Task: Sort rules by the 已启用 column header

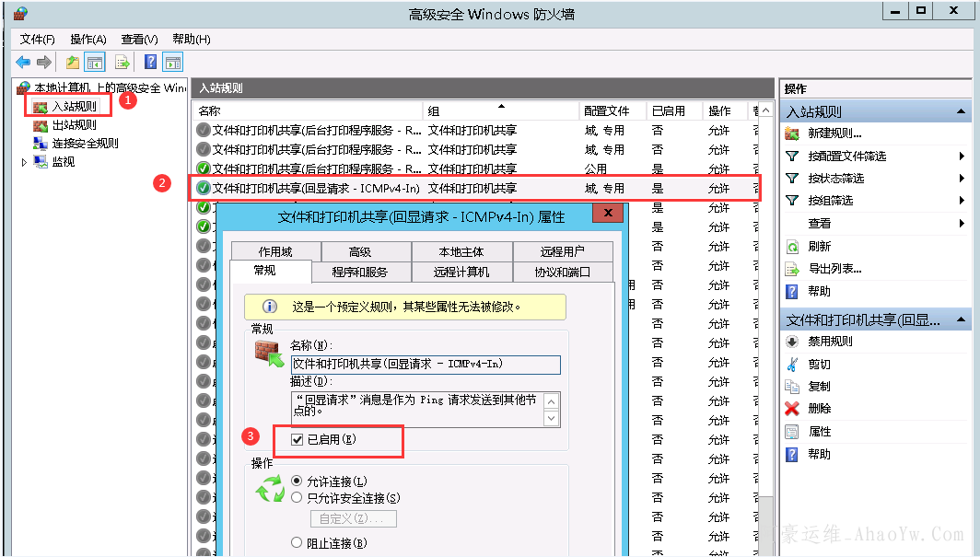Action: (674, 111)
